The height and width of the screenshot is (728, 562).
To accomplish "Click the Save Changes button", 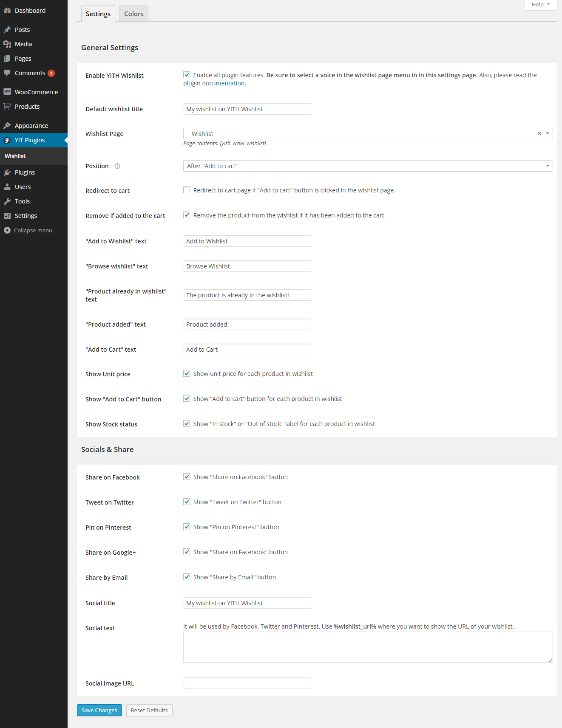I will tap(99, 710).
